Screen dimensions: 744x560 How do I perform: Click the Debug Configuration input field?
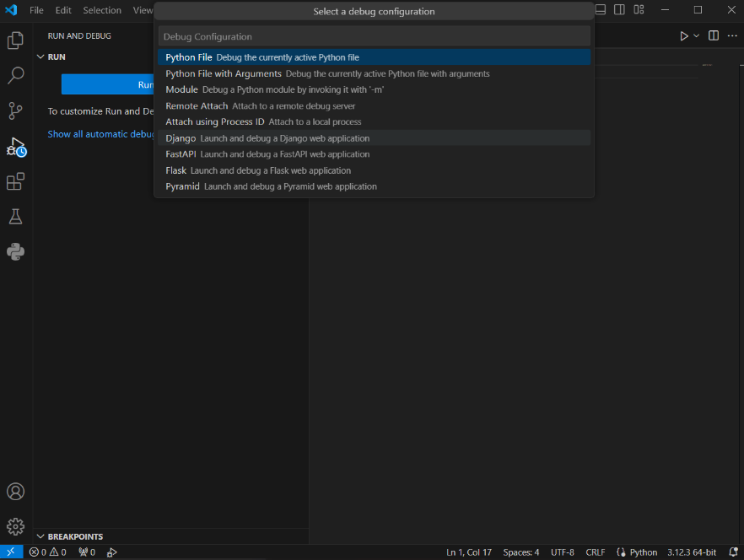tap(374, 36)
